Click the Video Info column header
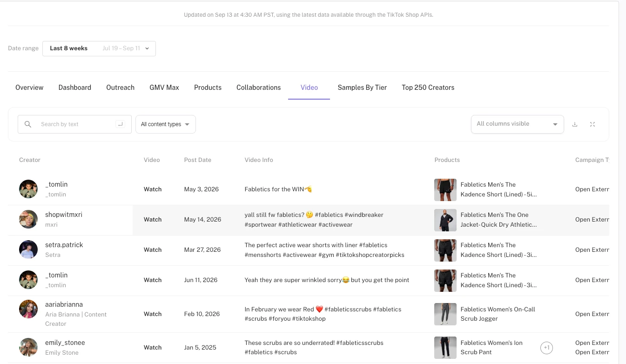The height and width of the screenshot is (364, 626). click(x=259, y=160)
